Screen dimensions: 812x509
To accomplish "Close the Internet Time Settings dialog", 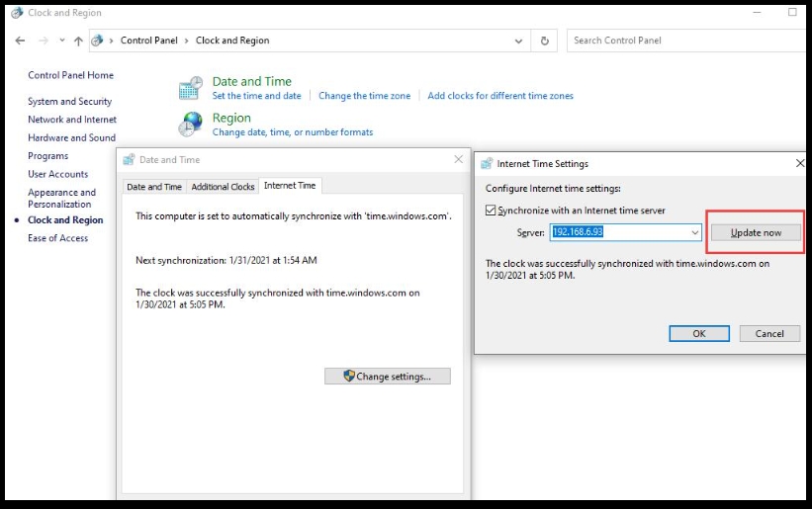I will coord(799,163).
